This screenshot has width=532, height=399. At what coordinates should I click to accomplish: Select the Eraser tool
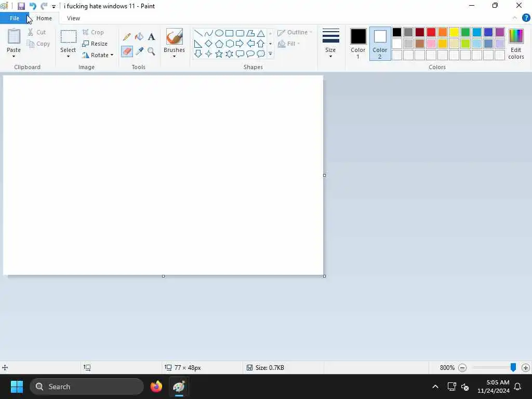coord(127,51)
